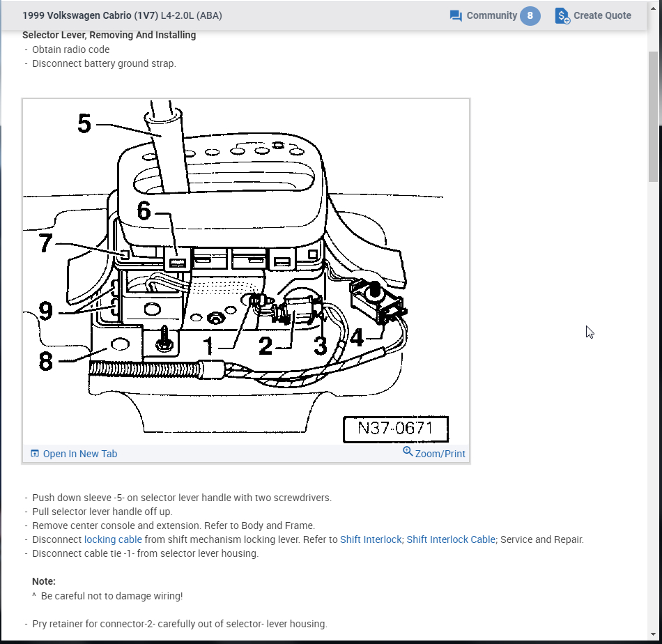662x644 pixels.
Task: Click the vehicle title 1999 Volkswagen Cabrio
Action: 122,15
